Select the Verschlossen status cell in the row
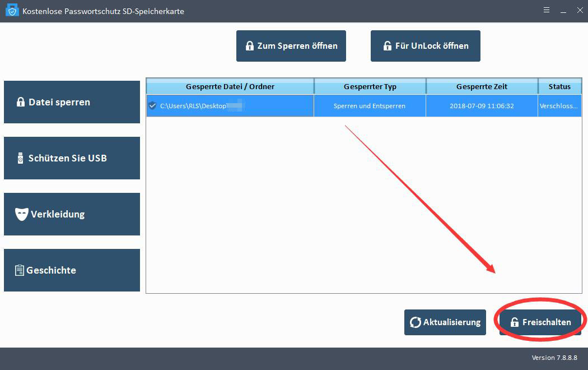 [559, 105]
